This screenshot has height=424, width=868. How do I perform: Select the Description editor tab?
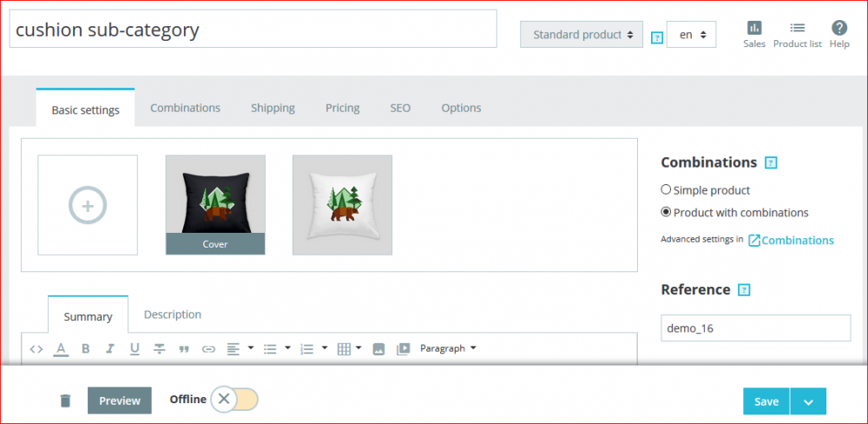[173, 315]
